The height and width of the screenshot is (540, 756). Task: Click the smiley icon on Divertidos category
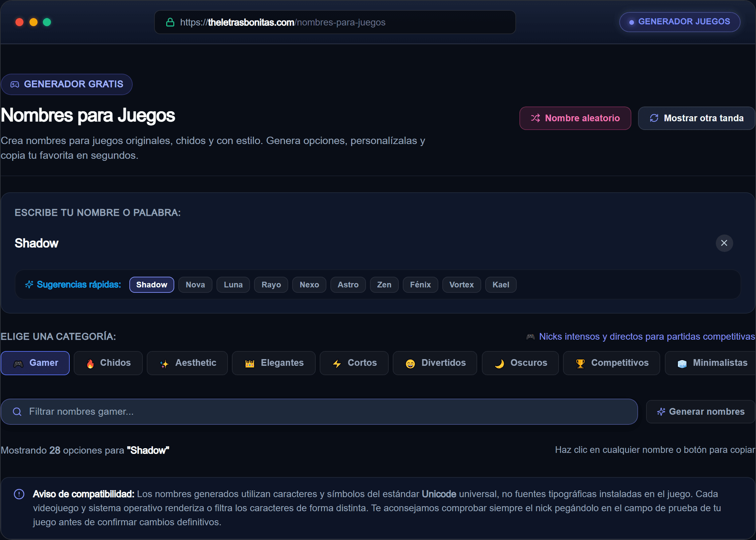point(410,364)
